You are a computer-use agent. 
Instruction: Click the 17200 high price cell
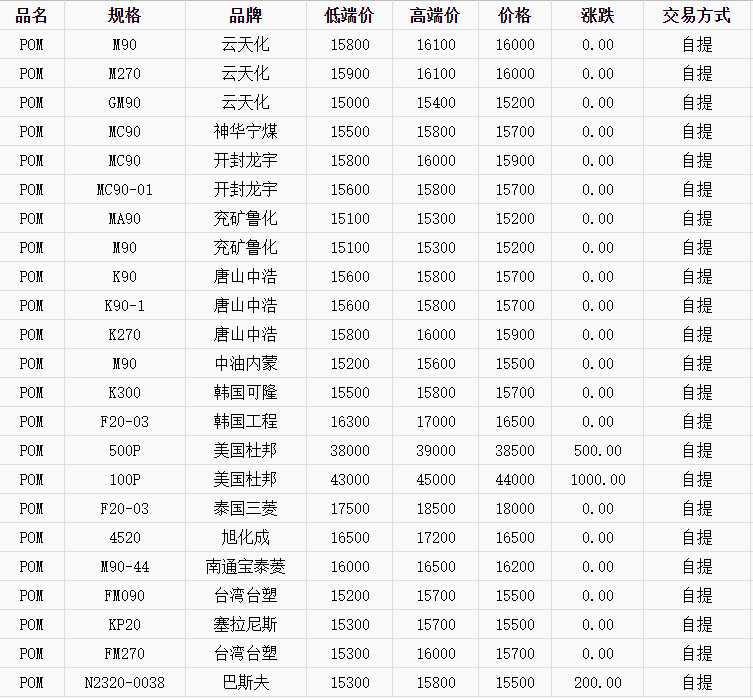(436, 538)
